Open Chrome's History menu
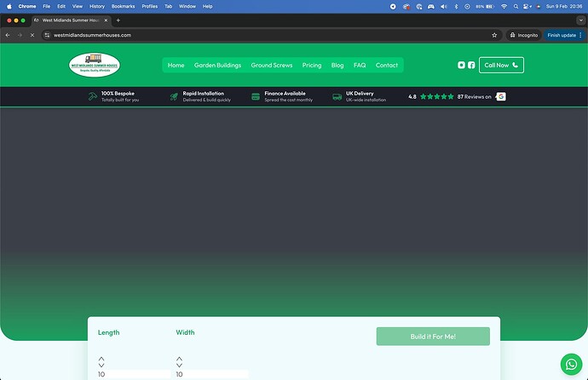This screenshot has height=380, width=588. (x=97, y=6)
